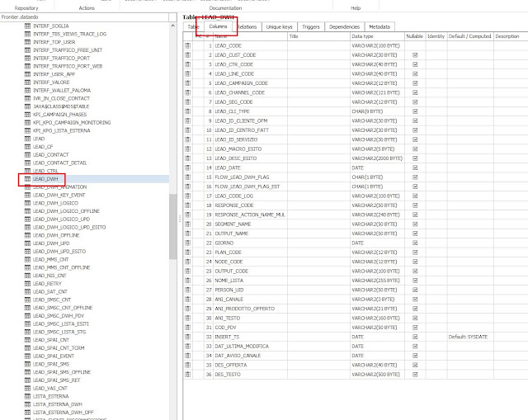This screenshot has width=528, height=420.
Task: Click the table icon beside LEAD_CONTACT
Action: pos(27,154)
